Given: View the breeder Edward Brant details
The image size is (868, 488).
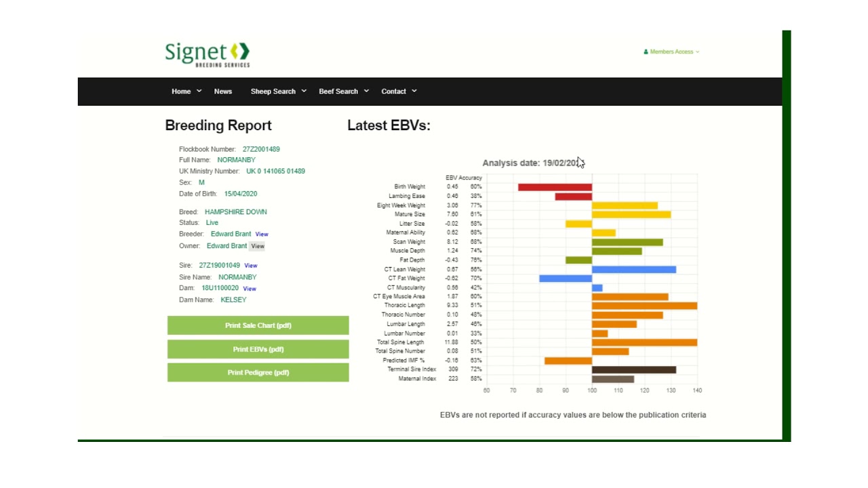Looking at the screenshot, I should [262, 235].
